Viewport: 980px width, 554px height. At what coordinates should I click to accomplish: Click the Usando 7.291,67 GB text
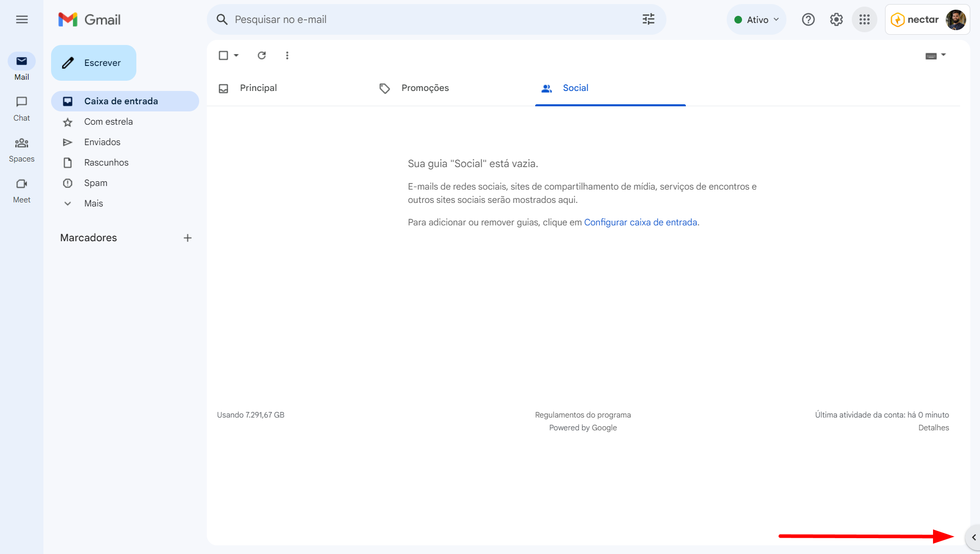click(250, 415)
